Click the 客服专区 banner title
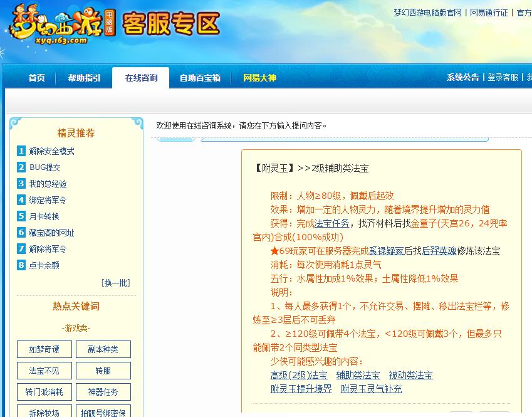This screenshot has height=417, width=532. coord(171,24)
